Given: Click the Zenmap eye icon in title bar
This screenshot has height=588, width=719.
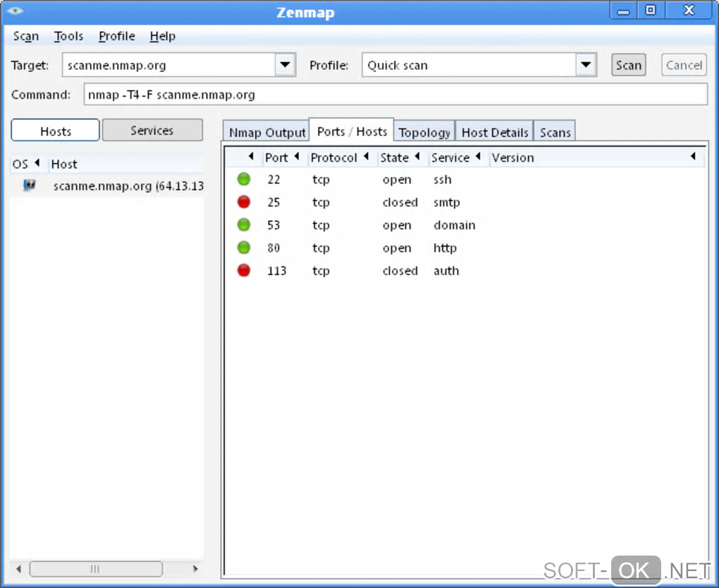Looking at the screenshot, I should [x=15, y=11].
